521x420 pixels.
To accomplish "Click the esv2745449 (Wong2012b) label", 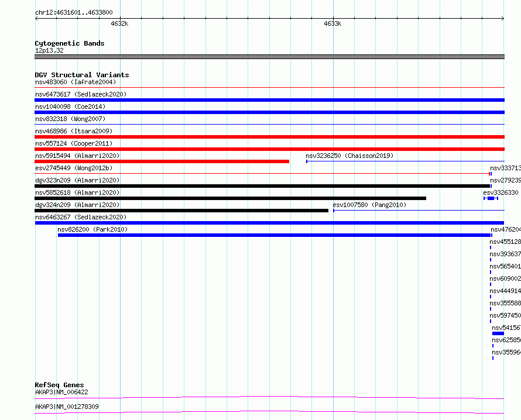I will point(74,168).
